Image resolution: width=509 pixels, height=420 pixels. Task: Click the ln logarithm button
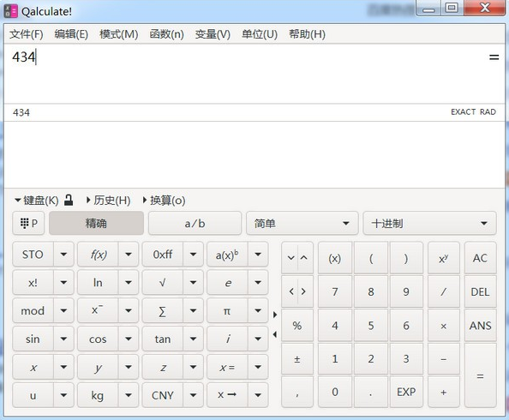(x=98, y=283)
